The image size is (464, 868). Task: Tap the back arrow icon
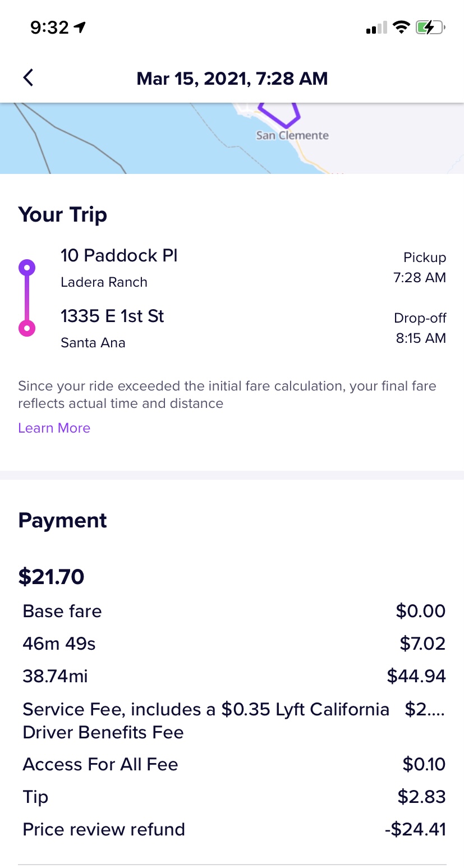28,78
